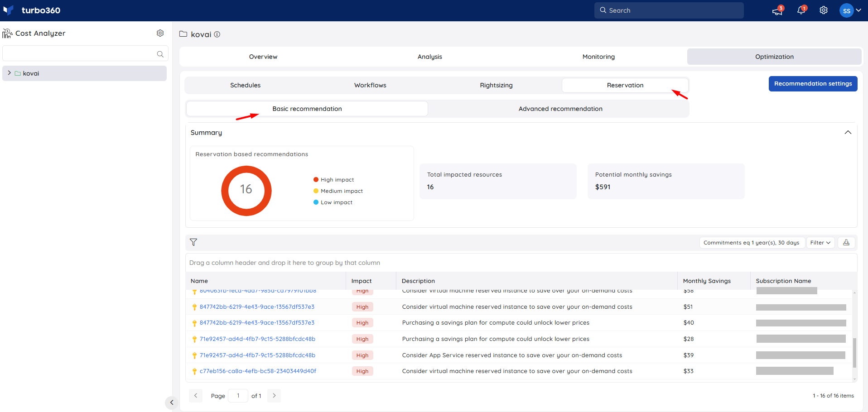Click key icon in the $33 row
This screenshot has height=412, width=868.
tap(194, 371)
